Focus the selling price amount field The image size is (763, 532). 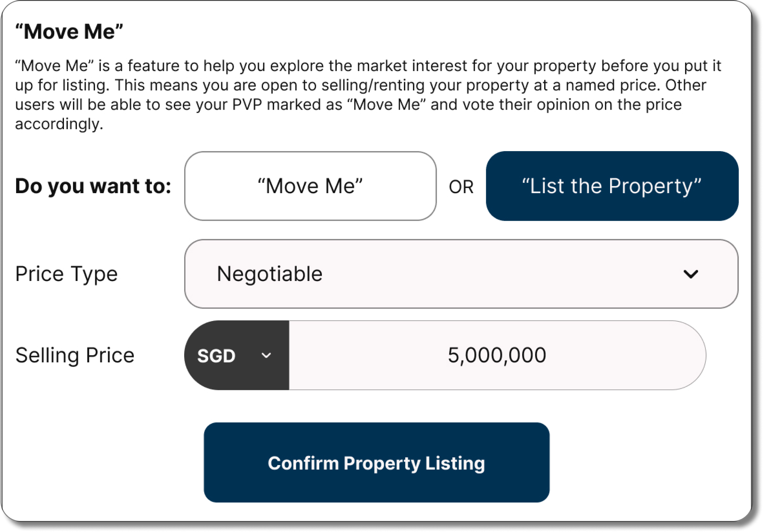(497, 355)
